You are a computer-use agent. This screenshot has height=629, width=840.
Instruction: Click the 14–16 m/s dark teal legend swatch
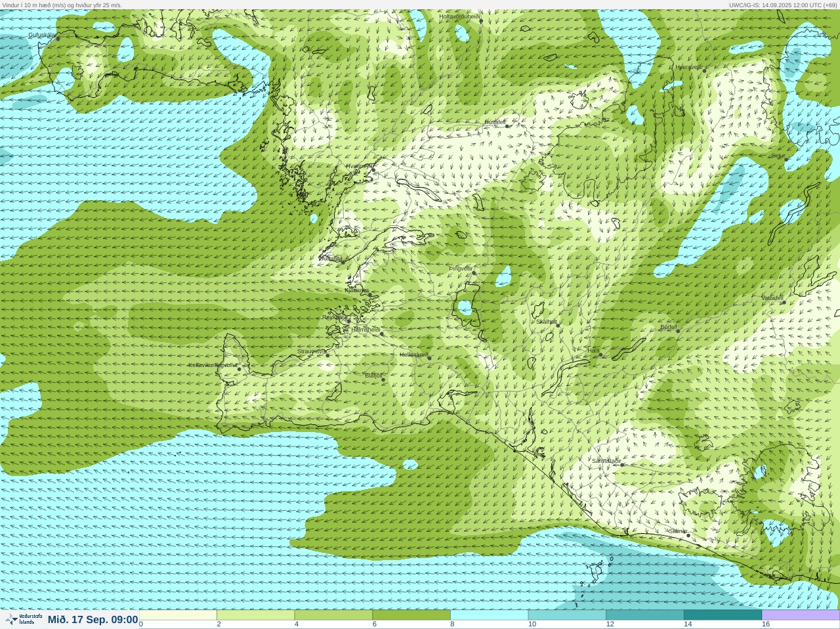click(x=723, y=615)
